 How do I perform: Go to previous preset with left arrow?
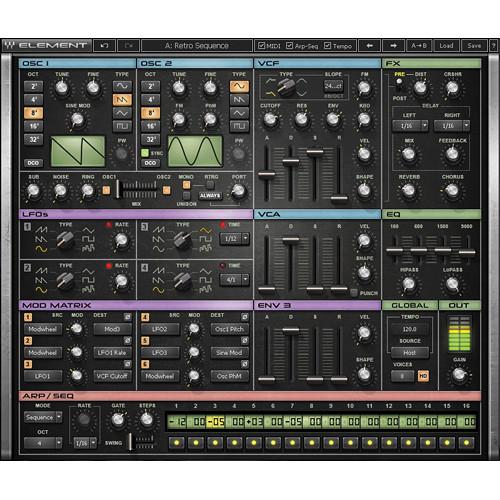point(369,45)
